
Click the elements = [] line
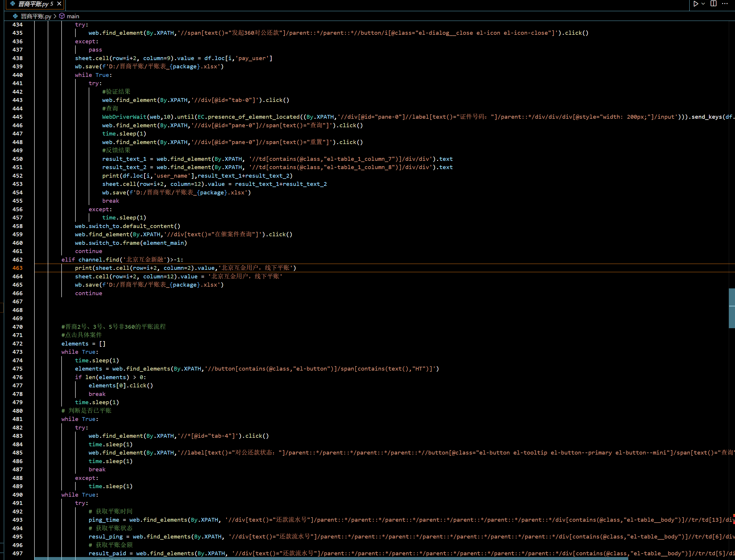click(83, 344)
